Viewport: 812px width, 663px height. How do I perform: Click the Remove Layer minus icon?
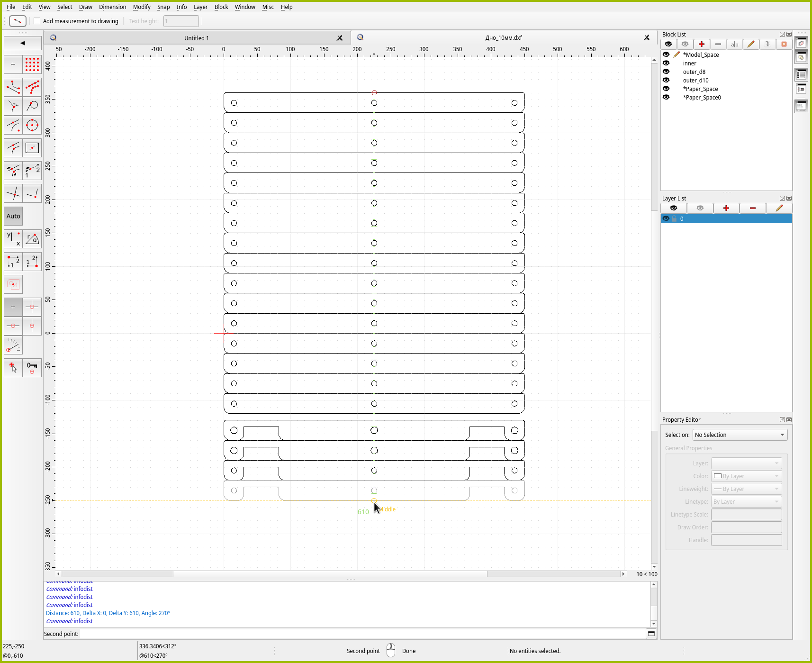point(752,208)
